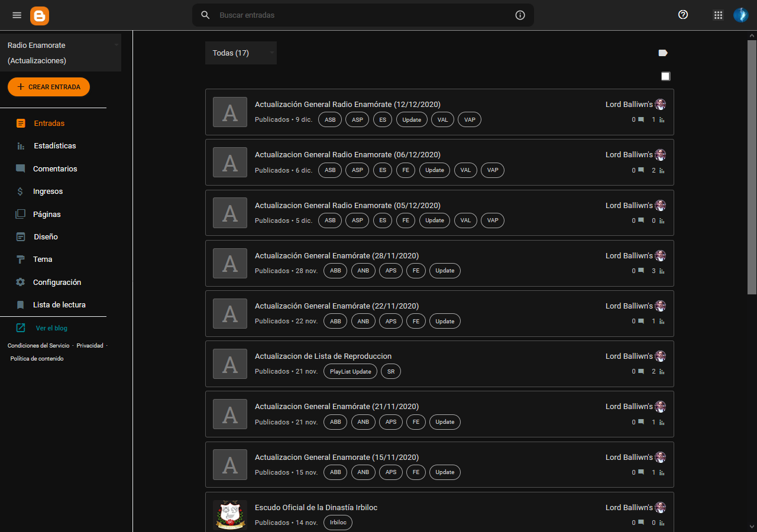Open the Tema section icon

coord(20,259)
